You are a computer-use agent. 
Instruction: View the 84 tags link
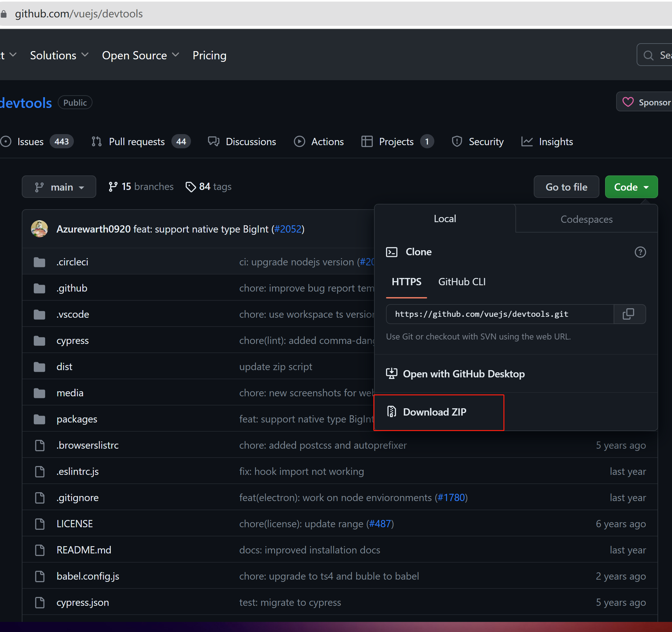(x=209, y=186)
